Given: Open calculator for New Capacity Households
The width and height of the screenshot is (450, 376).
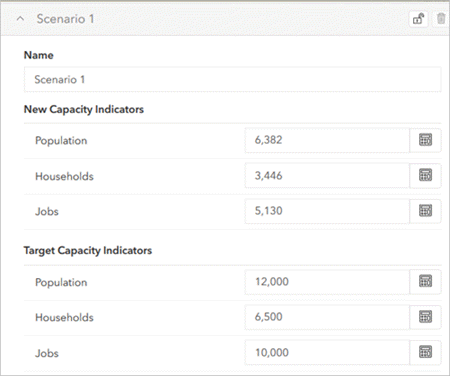Looking at the screenshot, I should [425, 176].
